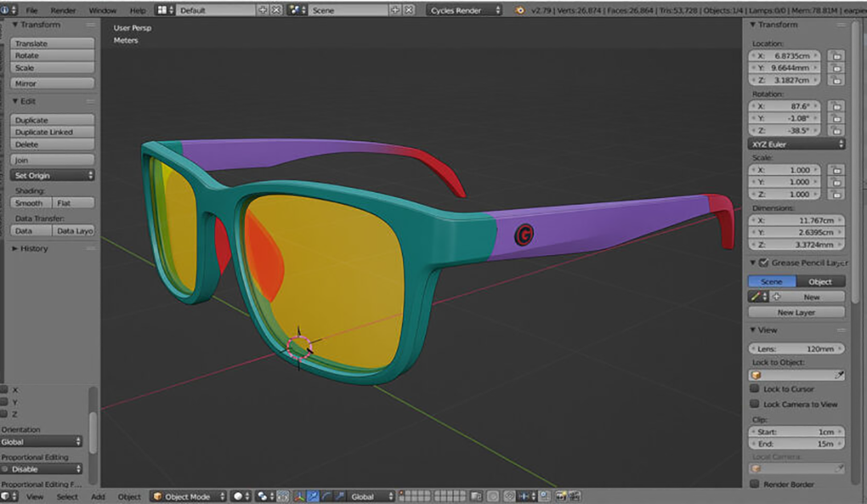This screenshot has width=867, height=504.
Task: Enable Lock Camera to View checkbox
Action: [x=755, y=404]
